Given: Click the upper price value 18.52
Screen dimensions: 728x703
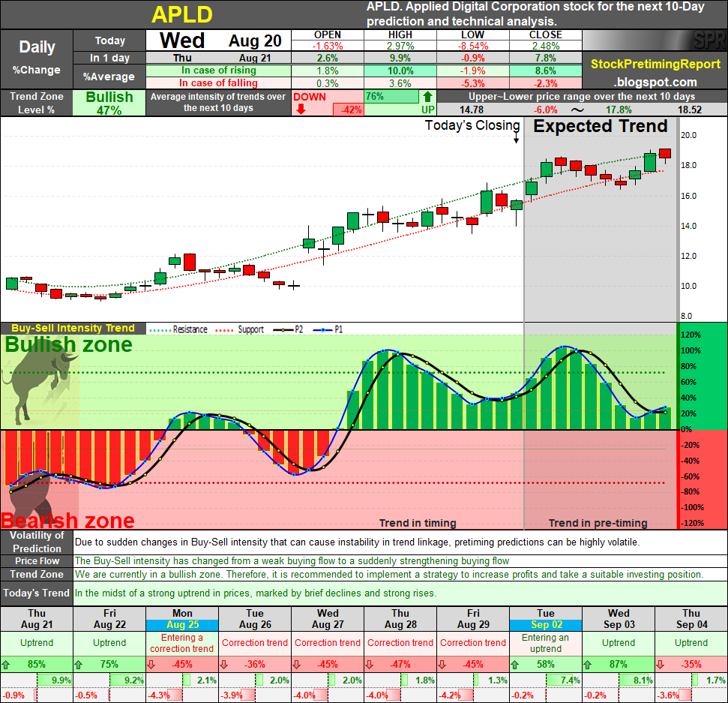Looking at the screenshot, I should [690, 110].
